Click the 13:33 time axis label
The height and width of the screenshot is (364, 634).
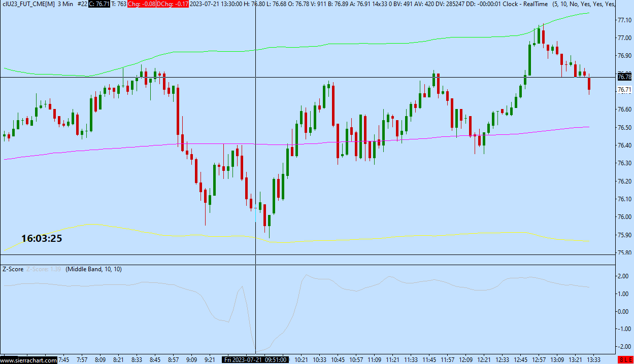pos(593,360)
